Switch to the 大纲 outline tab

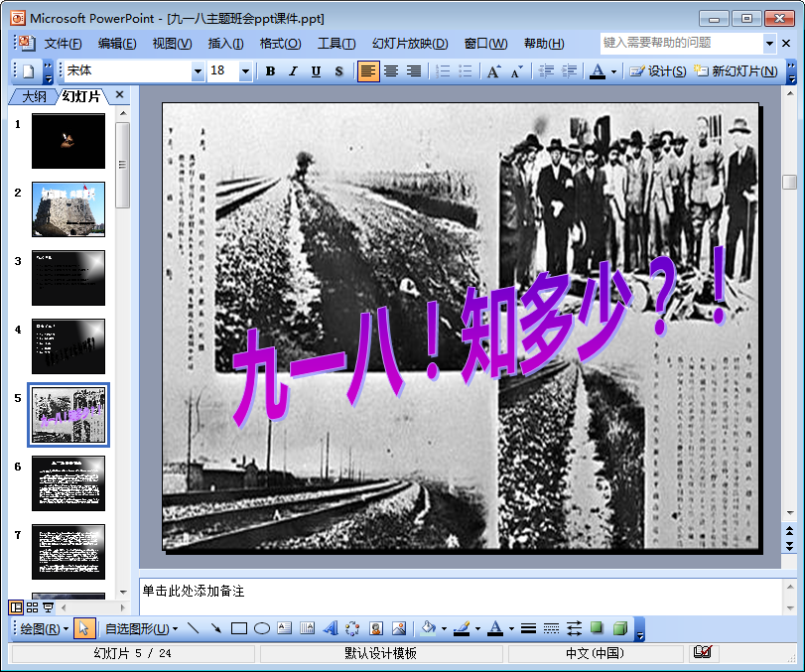(33, 96)
